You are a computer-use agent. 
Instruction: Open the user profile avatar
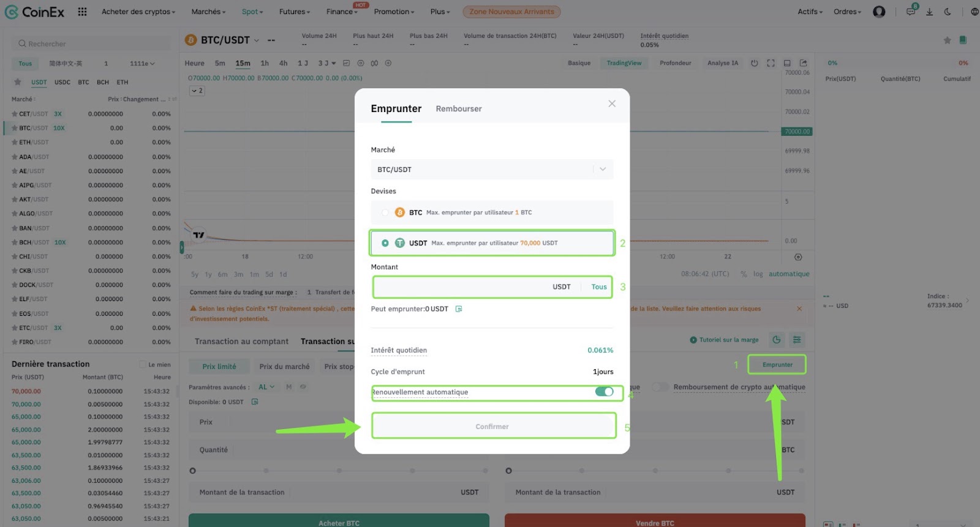879,12
